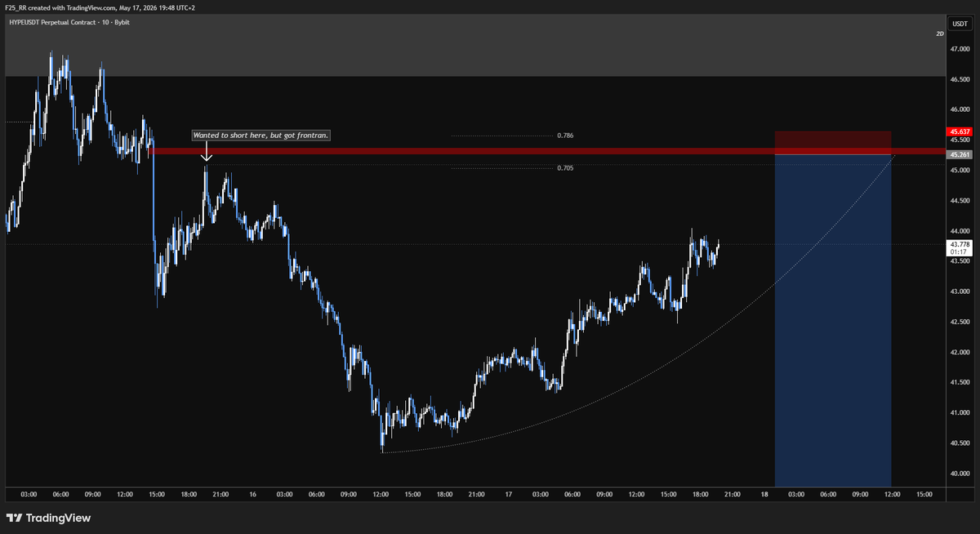
Task: Click the gray 45.261 entry price label
Action: (959, 154)
